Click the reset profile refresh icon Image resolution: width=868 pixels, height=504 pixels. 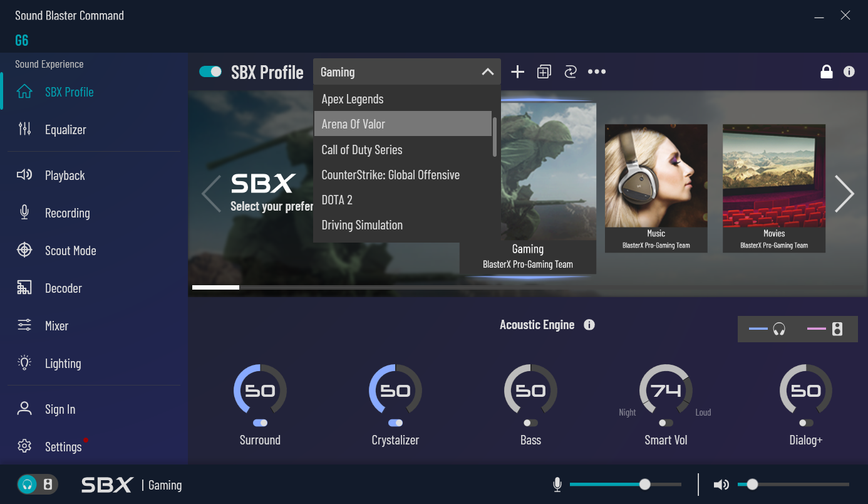pos(570,72)
